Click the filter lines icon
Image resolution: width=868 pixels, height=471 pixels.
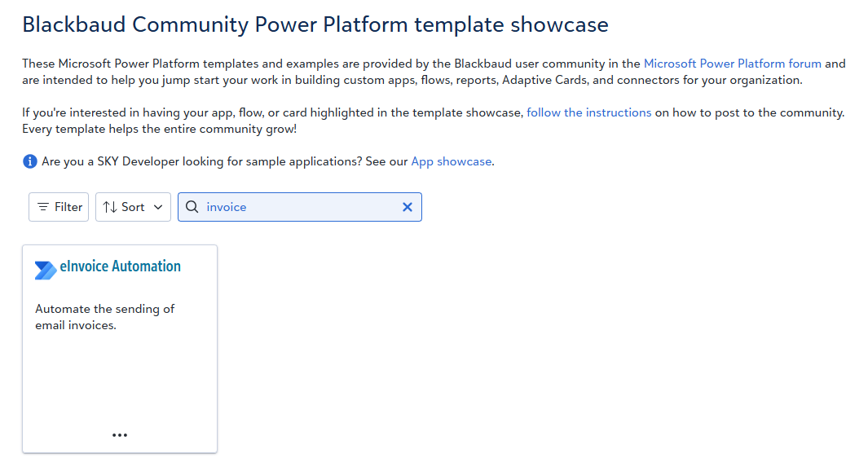(43, 207)
